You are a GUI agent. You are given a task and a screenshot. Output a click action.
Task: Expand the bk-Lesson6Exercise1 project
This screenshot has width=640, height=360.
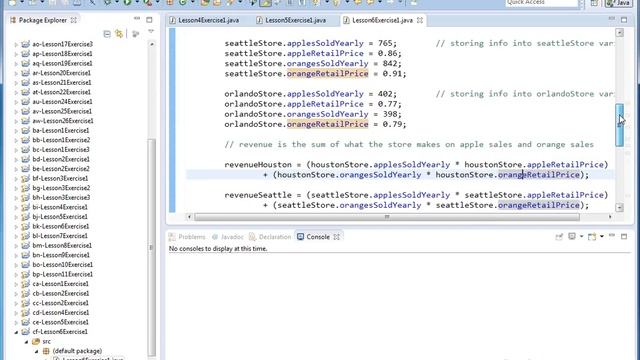[x=16, y=227]
